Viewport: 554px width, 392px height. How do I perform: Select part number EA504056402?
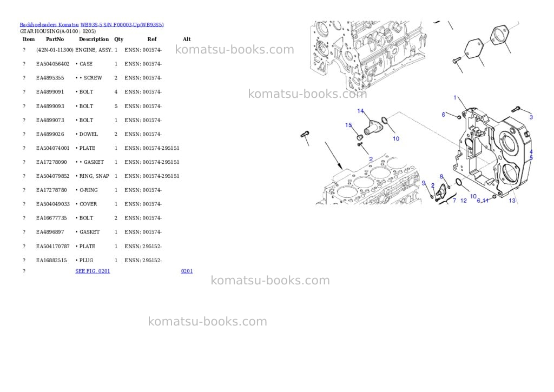coord(52,64)
